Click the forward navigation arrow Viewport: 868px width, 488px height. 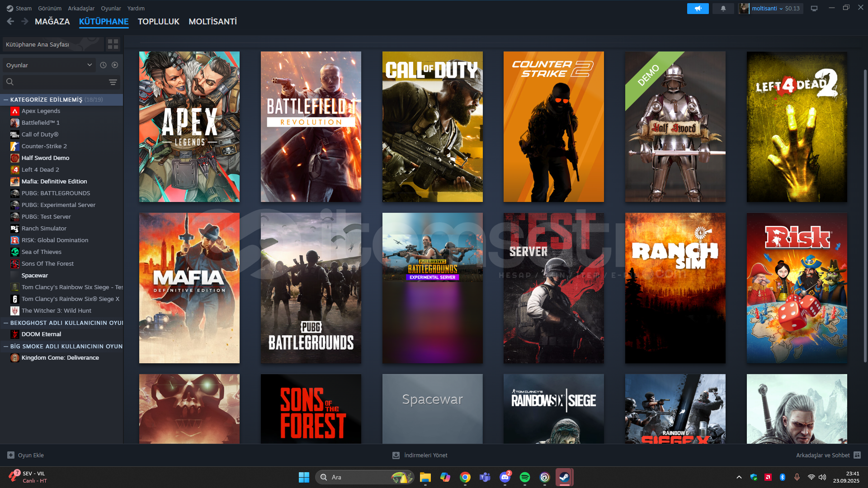tap(25, 21)
